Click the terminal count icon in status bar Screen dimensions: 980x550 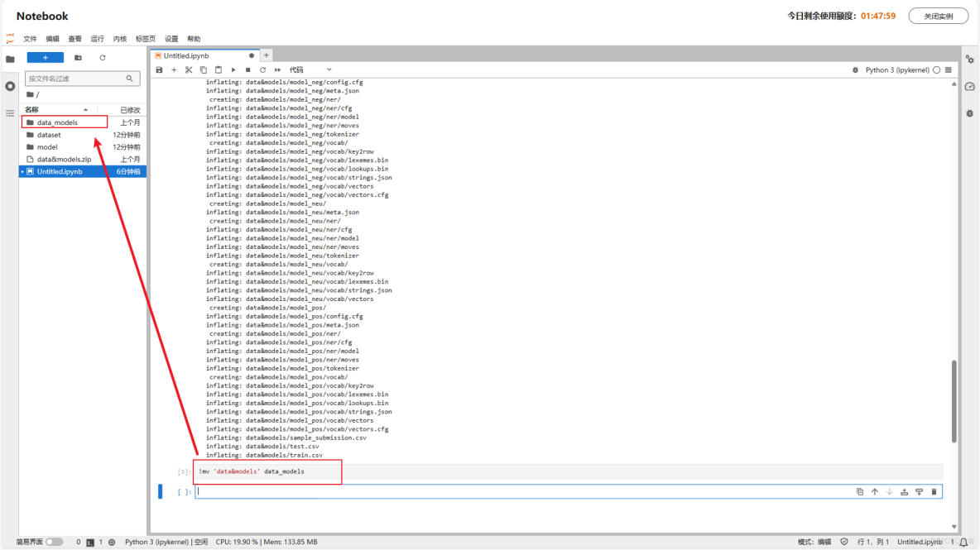[x=90, y=543]
